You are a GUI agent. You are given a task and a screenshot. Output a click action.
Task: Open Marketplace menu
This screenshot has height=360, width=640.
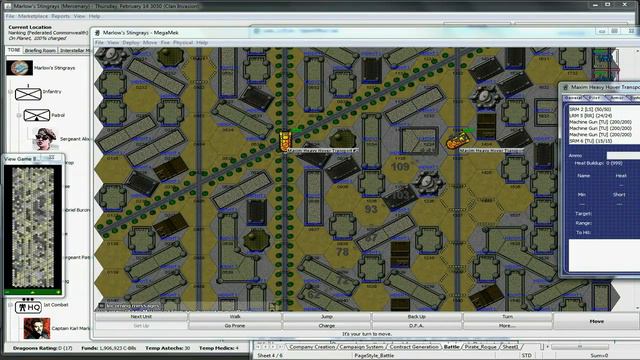tap(33, 16)
